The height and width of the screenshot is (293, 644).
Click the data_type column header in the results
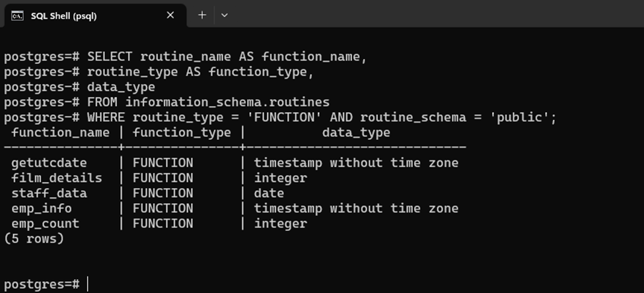[x=356, y=133]
